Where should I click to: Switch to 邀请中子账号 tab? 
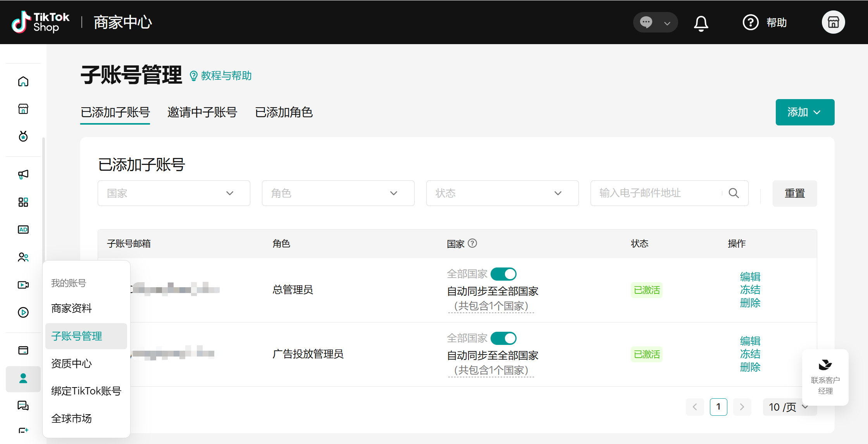pos(202,112)
